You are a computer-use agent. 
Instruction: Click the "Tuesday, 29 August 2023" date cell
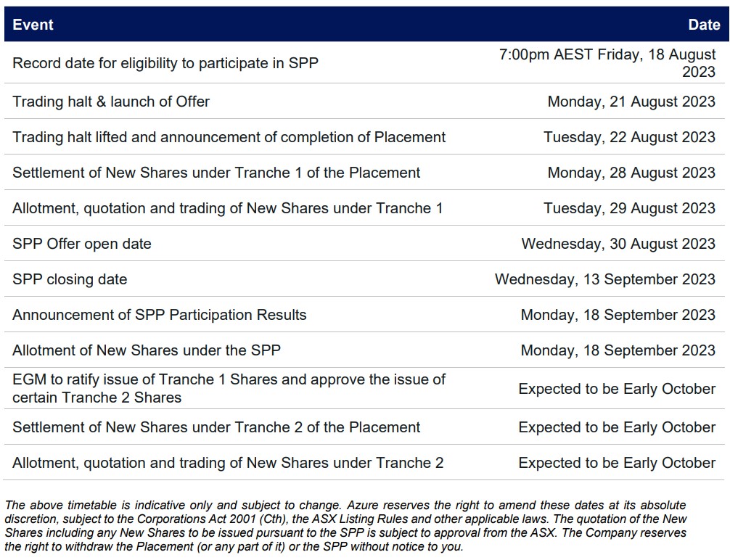click(x=629, y=208)
